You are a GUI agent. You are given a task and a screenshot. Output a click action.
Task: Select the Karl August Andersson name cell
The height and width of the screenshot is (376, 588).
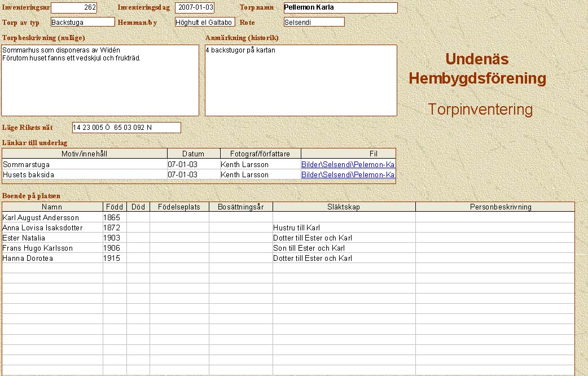pyautogui.click(x=52, y=217)
